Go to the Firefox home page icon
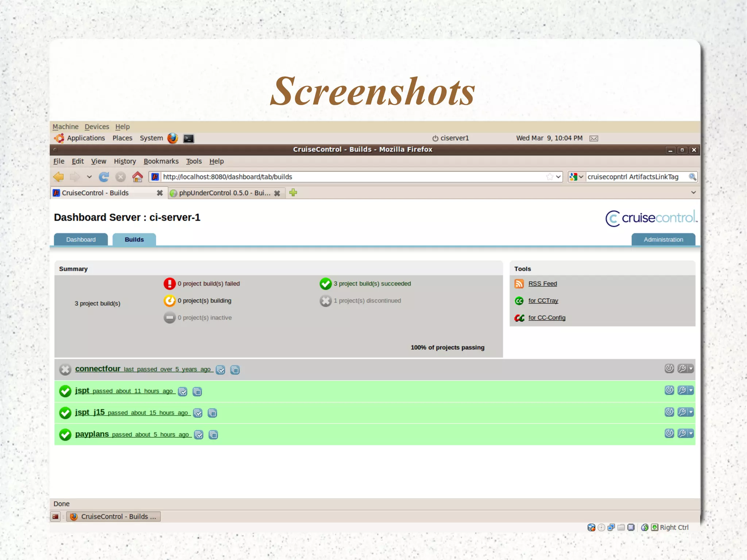This screenshot has height=560, width=747. click(x=138, y=177)
